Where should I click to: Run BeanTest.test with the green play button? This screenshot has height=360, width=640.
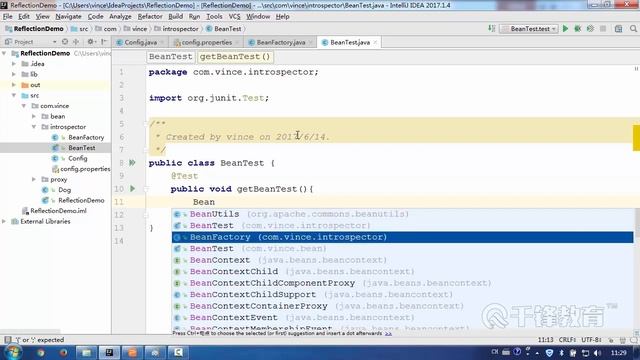[565, 29]
